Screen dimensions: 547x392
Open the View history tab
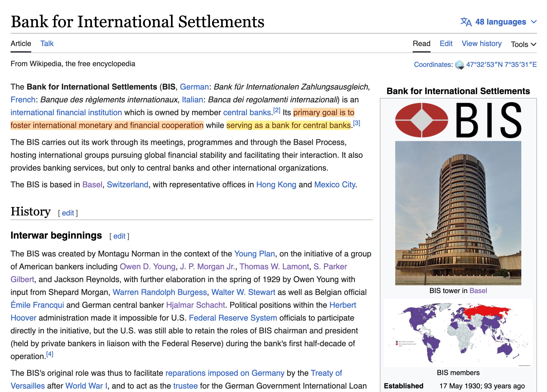coord(481,44)
